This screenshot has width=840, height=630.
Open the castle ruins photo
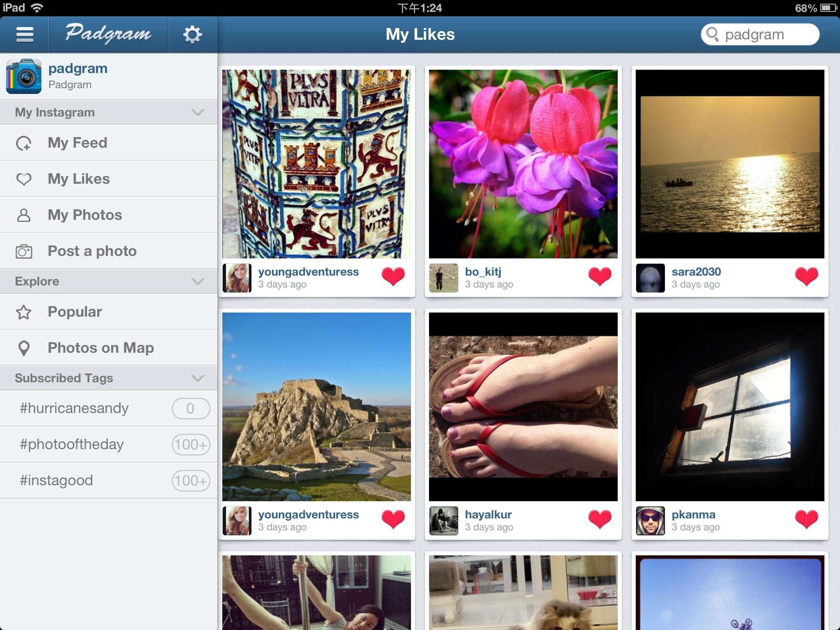317,407
